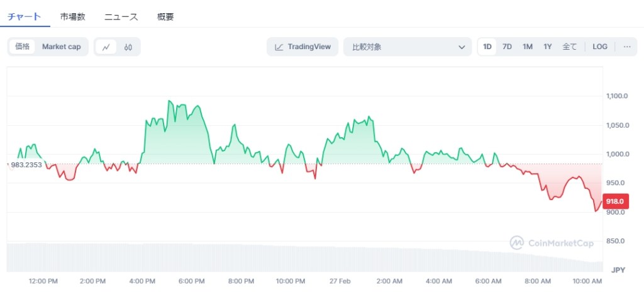
Task: Click the 918.0 current price label
Action: pyautogui.click(x=614, y=201)
